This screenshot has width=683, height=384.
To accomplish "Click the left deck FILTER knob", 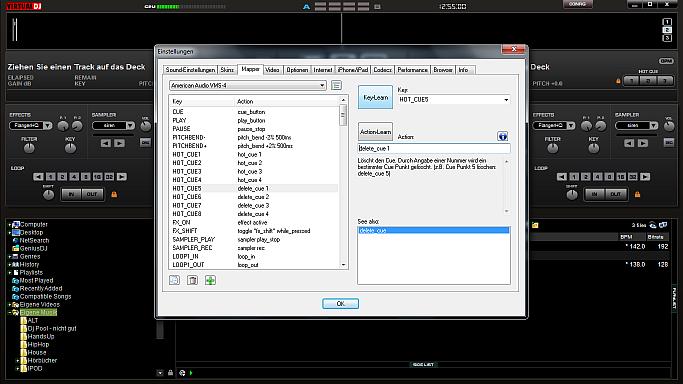I will (29, 148).
